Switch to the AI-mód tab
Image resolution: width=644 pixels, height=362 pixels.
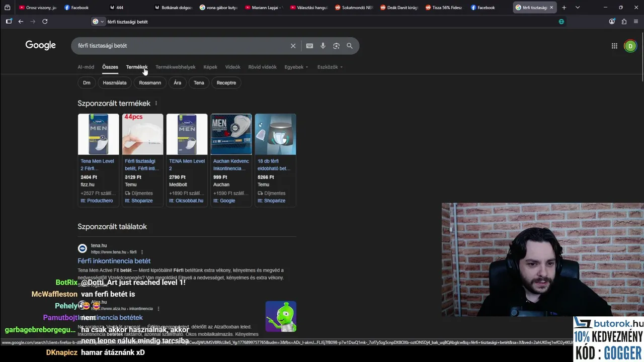tap(86, 67)
